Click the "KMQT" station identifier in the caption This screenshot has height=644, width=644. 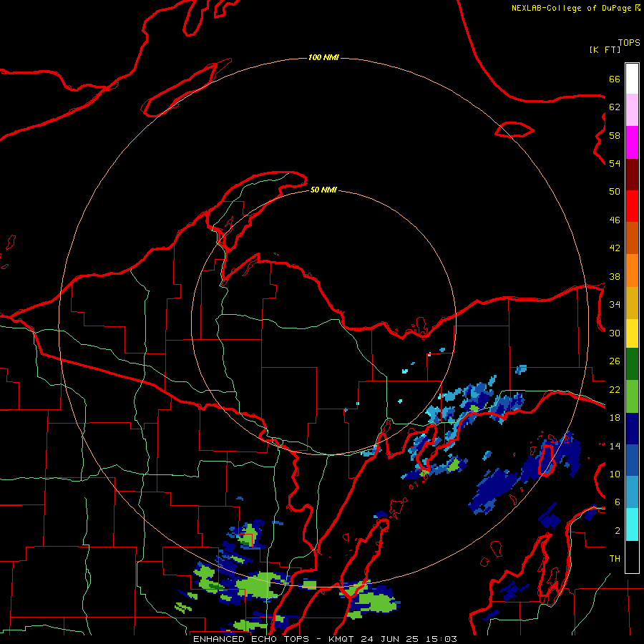(341, 639)
